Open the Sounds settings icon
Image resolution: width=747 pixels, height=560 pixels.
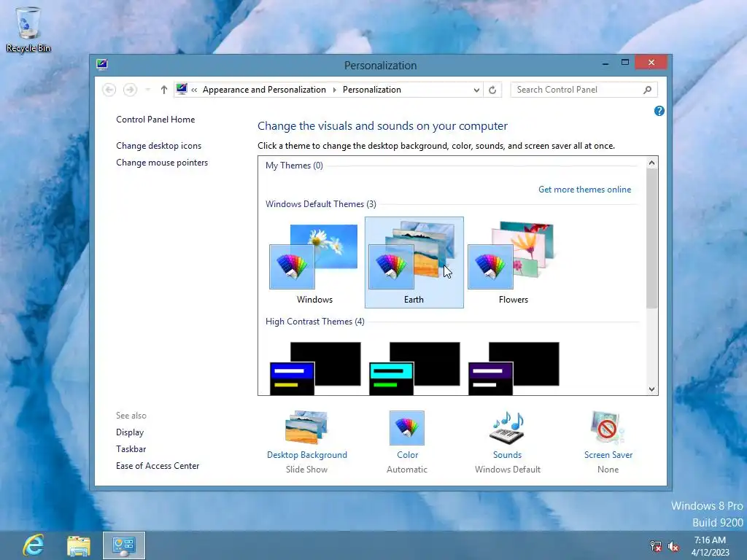pos(508,427)
